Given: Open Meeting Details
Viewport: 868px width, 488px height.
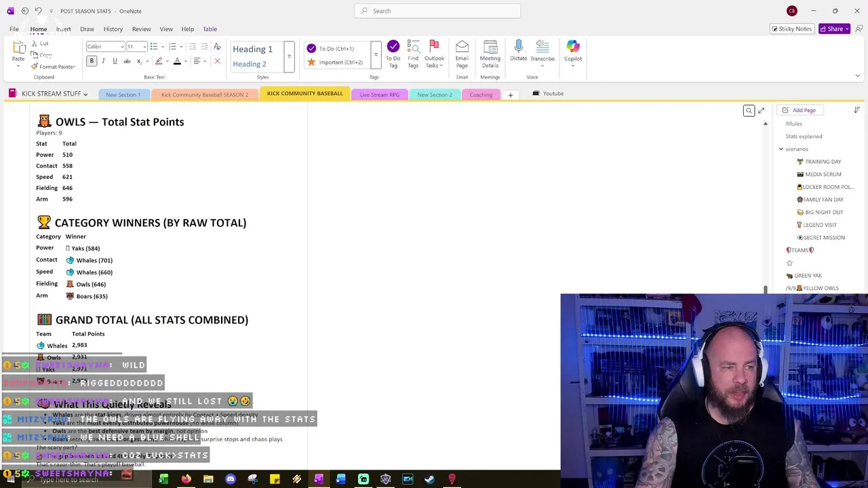Looking at the screenshot, I should 490,54.
